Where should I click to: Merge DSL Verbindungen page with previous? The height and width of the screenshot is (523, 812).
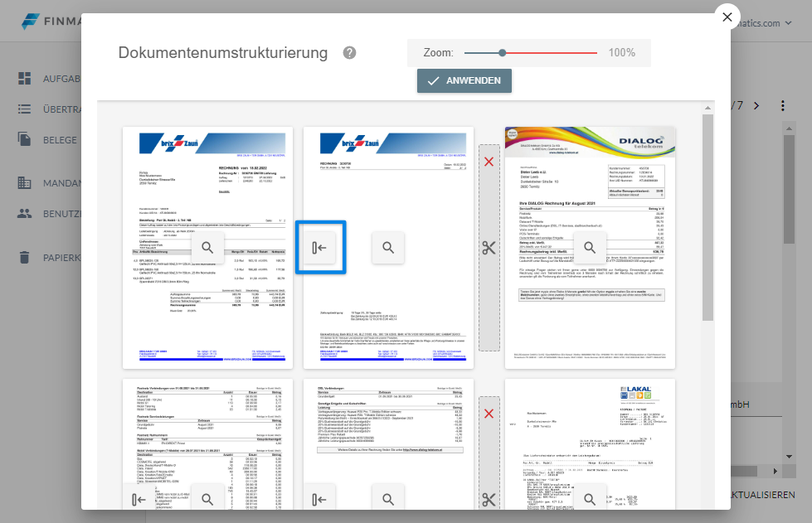click(319, 499)
